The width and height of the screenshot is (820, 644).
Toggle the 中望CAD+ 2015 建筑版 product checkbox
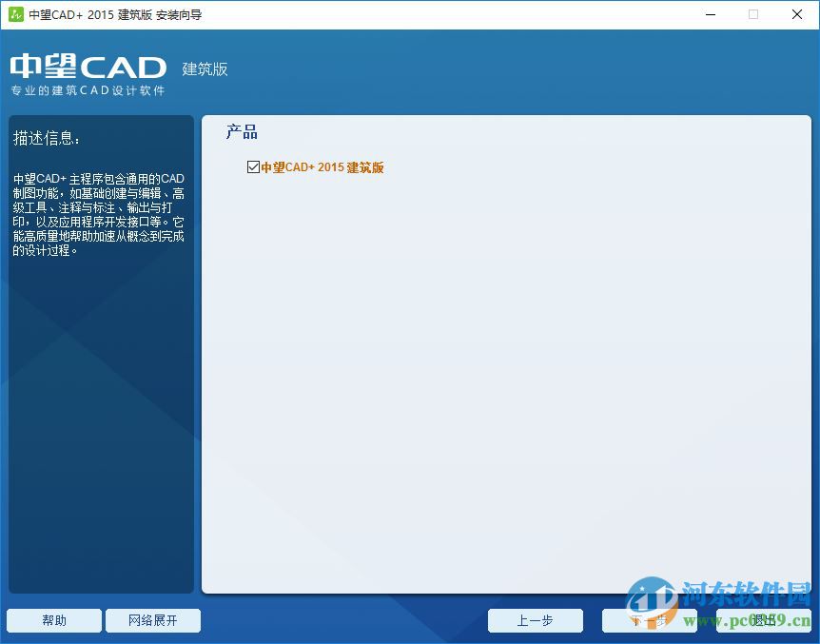[253, 166]
